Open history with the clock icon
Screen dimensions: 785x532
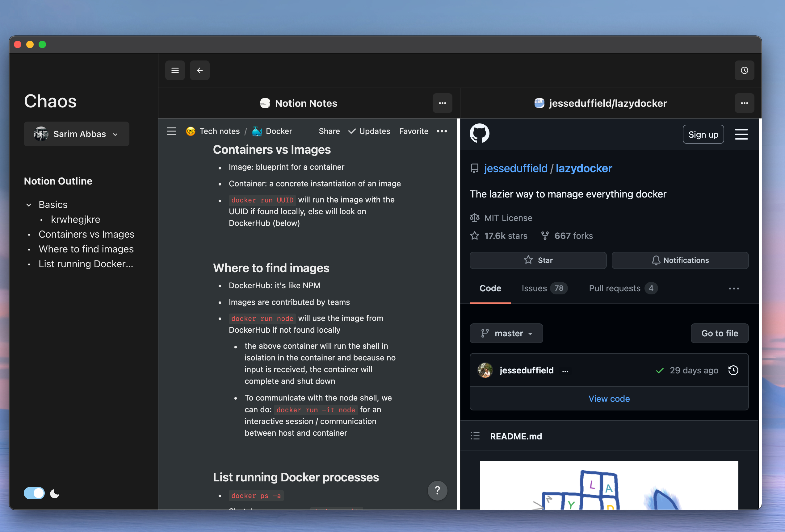[x=745, y=70]
